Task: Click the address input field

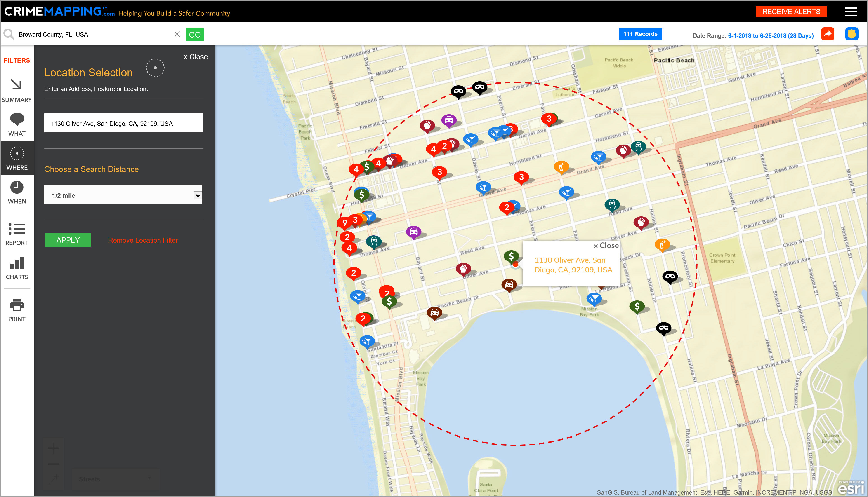Action: pyautogui.click(x=123, y=123)
